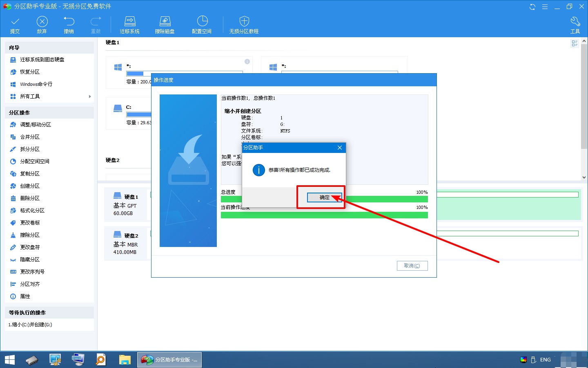The width and height of the screenshot is (588, 368).
Task: Click 确定 in the success dialog
Action: coord(324,197)
